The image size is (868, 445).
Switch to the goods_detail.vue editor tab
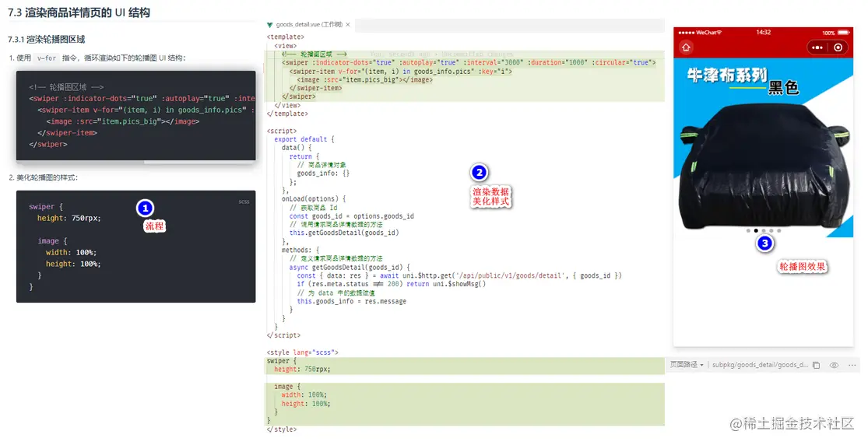[x=309, y=24]
